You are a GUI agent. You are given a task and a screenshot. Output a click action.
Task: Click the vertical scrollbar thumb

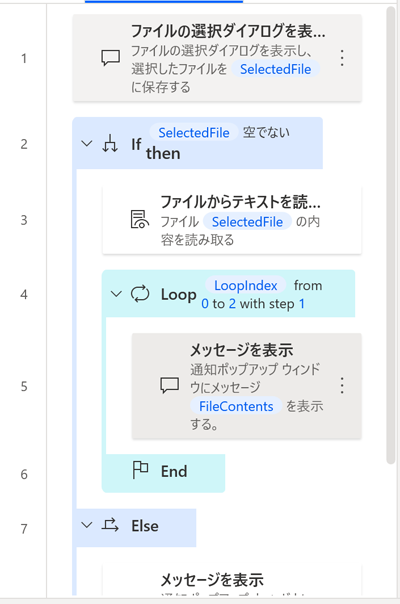[391, 235]
